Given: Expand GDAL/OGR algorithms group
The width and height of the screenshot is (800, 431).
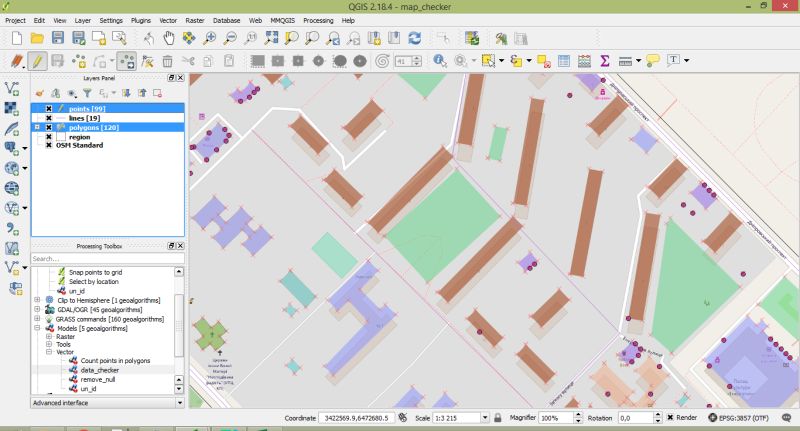Looking at the screenshot, I should point(37,309).
